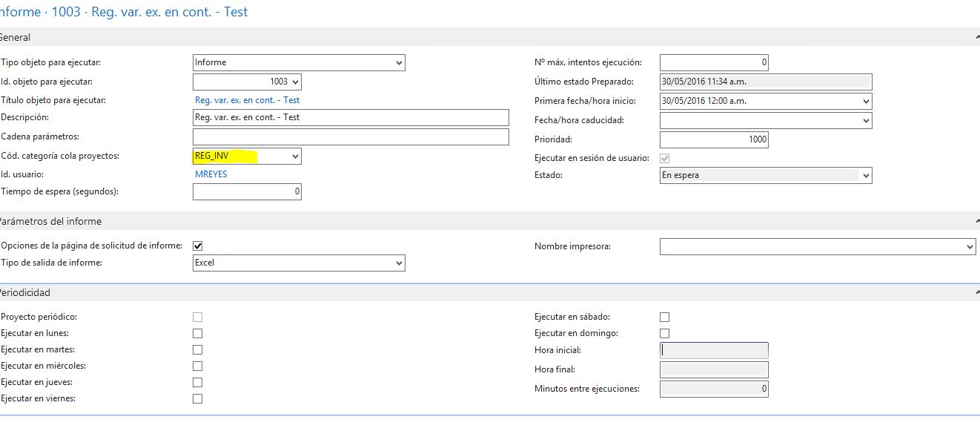
Task: Click the Periodicidad section header
Action: [x=490, y=293]
